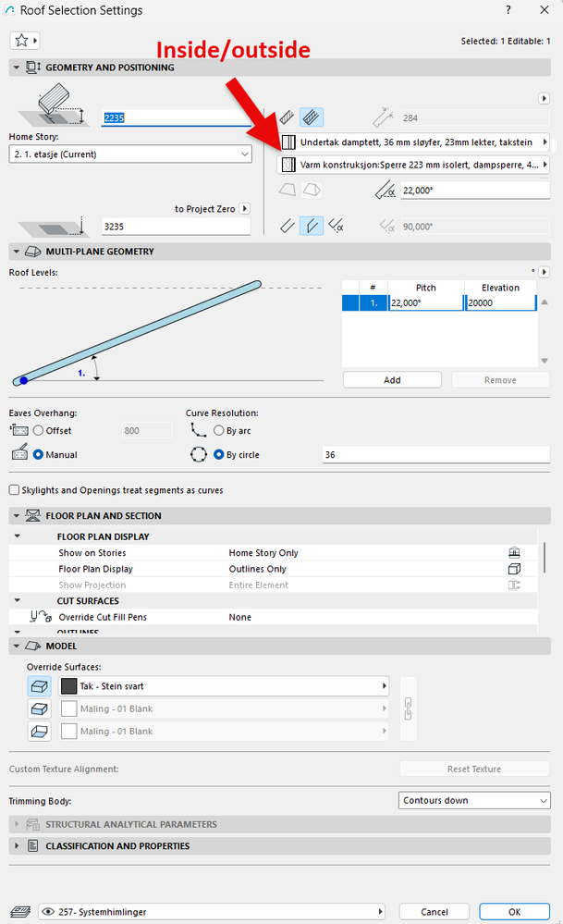
Task: Select the multi-plane roof icon
Action: [312, 190]
